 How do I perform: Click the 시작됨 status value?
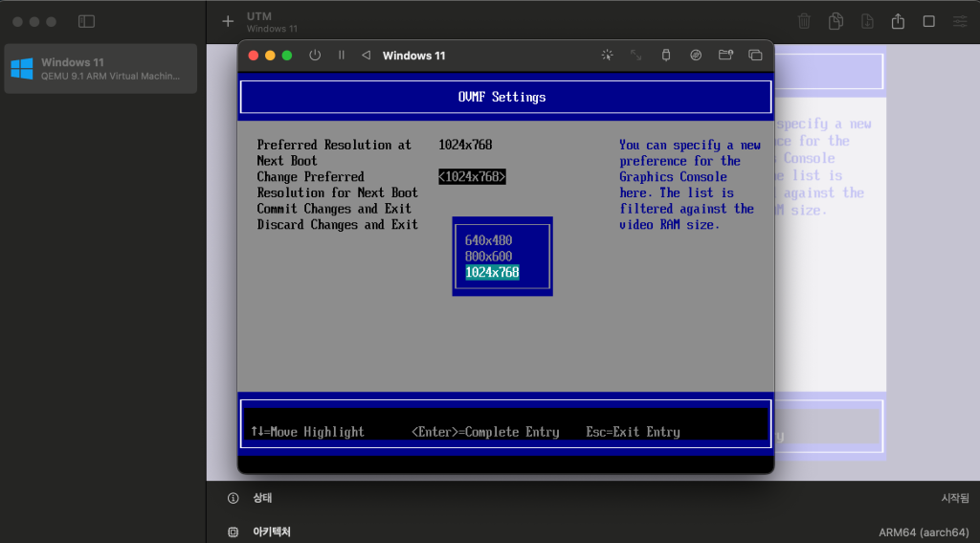956,499
